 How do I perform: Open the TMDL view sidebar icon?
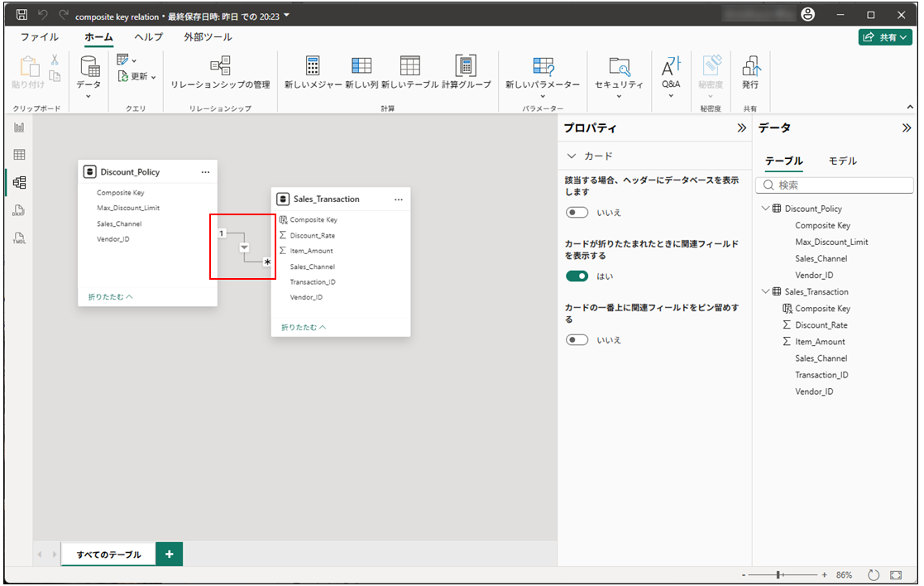coord(19,238)
